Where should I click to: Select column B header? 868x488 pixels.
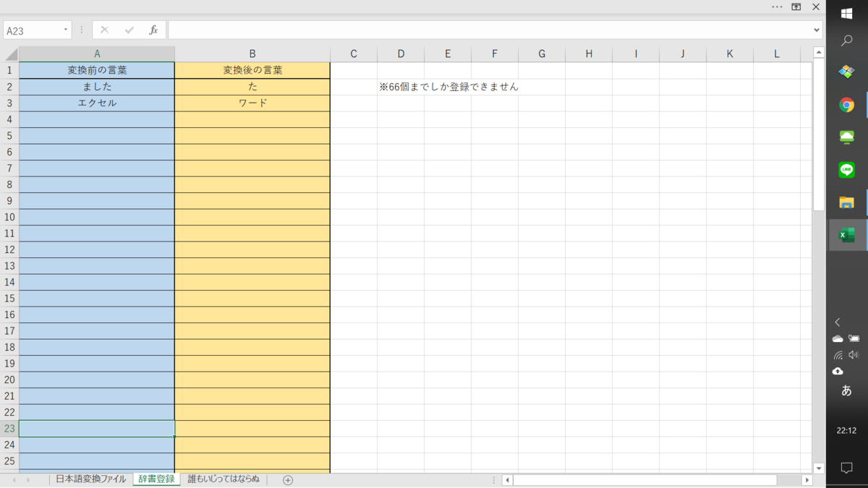252,54
